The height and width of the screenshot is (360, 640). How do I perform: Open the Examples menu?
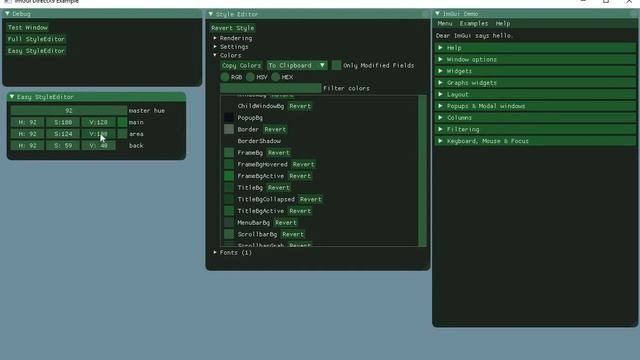tap(474, 24)
